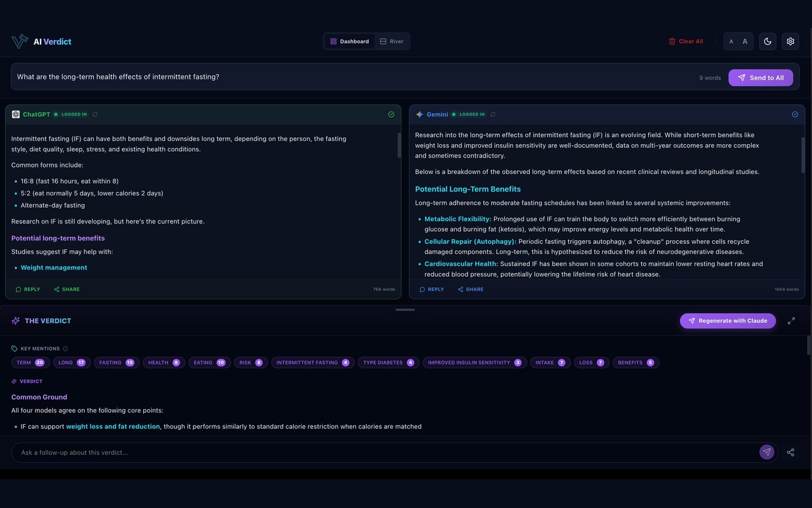Click the Send to All button
Image resolution: width=812 pixels, height=508 pixels.
point(761,77)
